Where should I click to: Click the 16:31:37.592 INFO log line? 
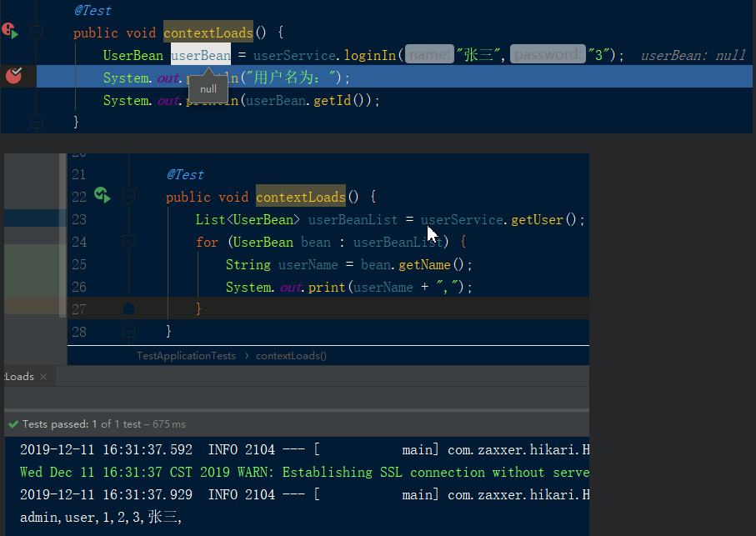304,449
